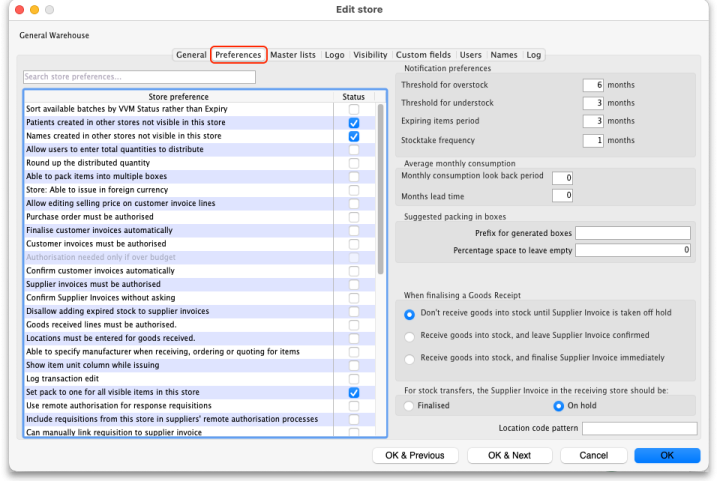The height and width of the screenshot is (481, 717).
Task: Disable Set pack to one for visible items
Action: (x=354, y=393)
